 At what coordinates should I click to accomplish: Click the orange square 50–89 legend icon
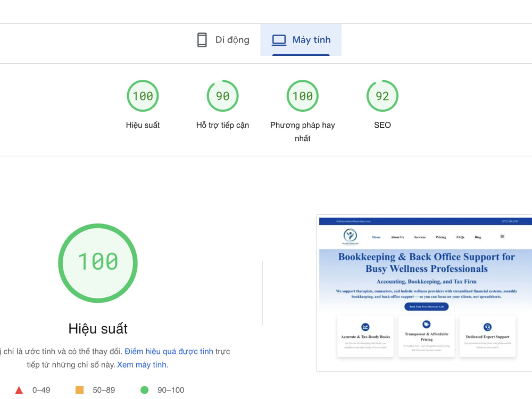79,390
